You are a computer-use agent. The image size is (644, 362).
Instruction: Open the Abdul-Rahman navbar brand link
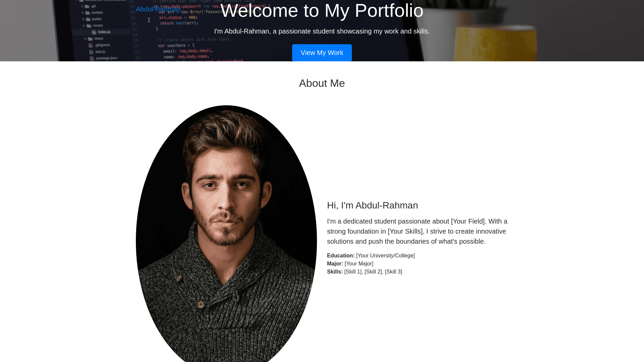[158, 9]
